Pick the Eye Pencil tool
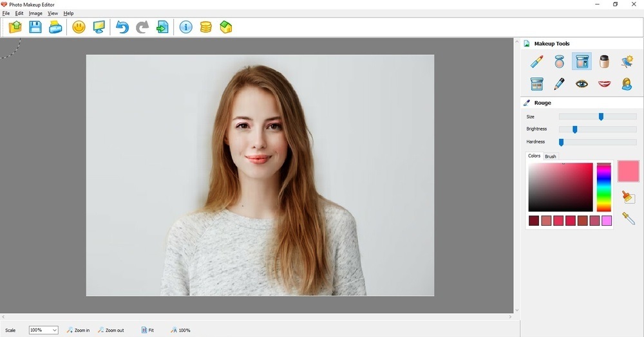This screenshot has height=337, width=644. coord(560,84)
